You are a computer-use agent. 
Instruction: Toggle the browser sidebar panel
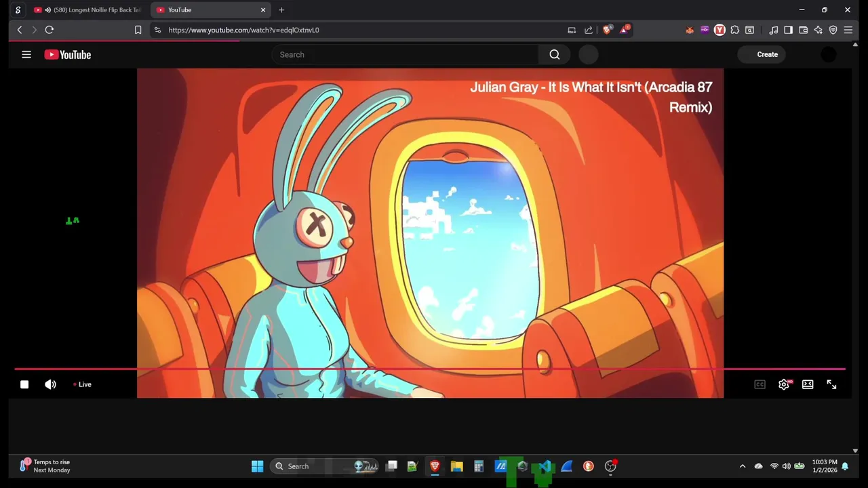(788, 30)
